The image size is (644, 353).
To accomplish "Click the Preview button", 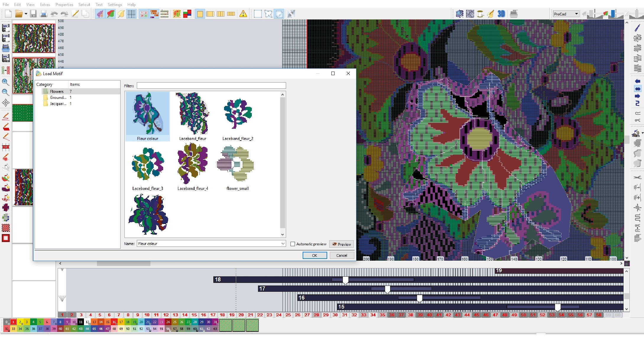I will click(x=341, y=244).
